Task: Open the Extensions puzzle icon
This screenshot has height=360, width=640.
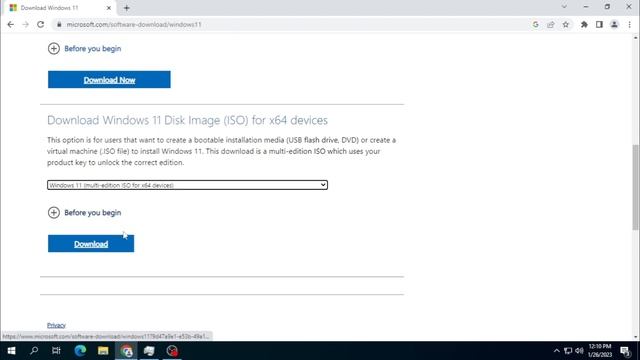Action: 584,24
